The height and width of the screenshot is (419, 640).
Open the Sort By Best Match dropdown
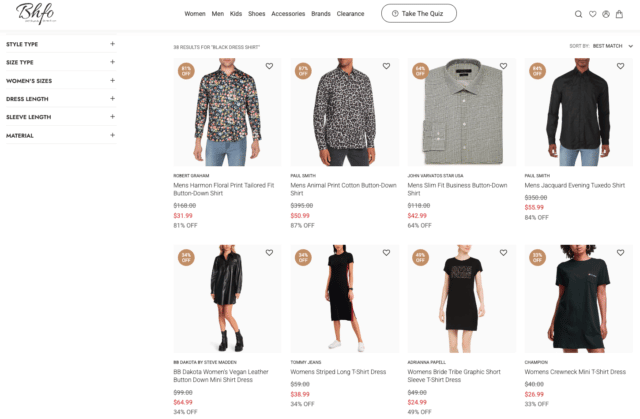pyautogui.click(x=613, y=46)
